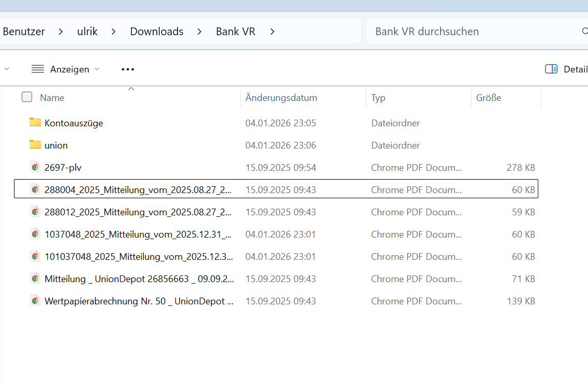The width and height of the screenshot is (588, 382).
Task: Click the 71 KB size value
Action: tap(524, 279)
